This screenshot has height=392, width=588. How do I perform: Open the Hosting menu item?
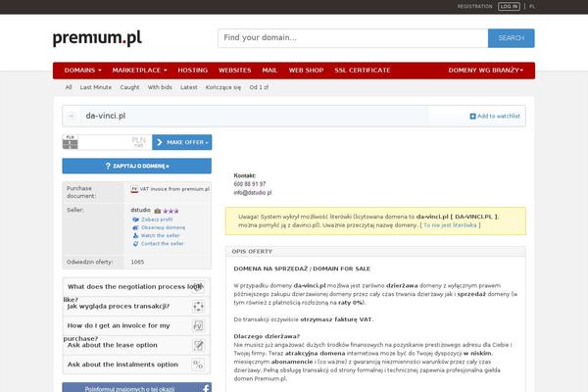pyautogui.click(x=193, y=71)
